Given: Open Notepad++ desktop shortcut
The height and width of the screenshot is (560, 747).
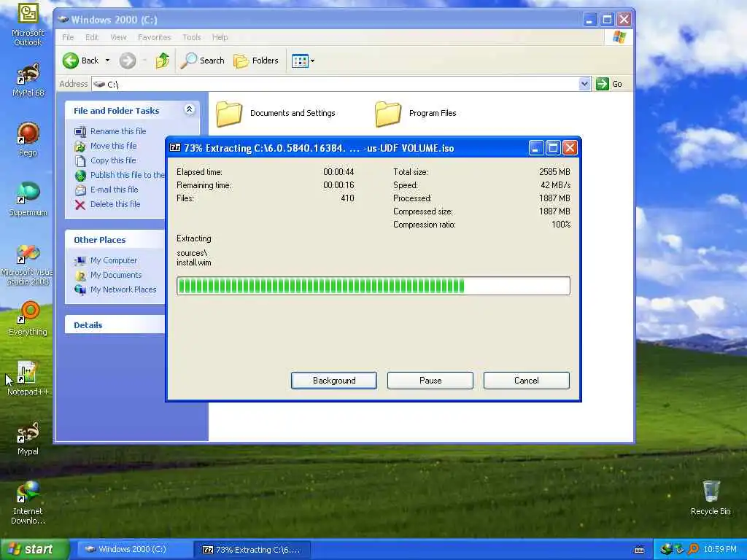Looking at the screenshot, I should [x=28, y=378].
